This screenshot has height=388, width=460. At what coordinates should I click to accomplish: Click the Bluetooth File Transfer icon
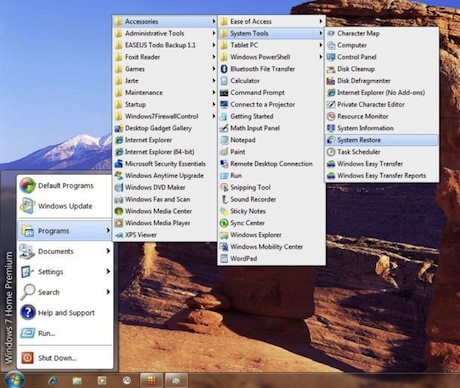(x=224, y=69)
